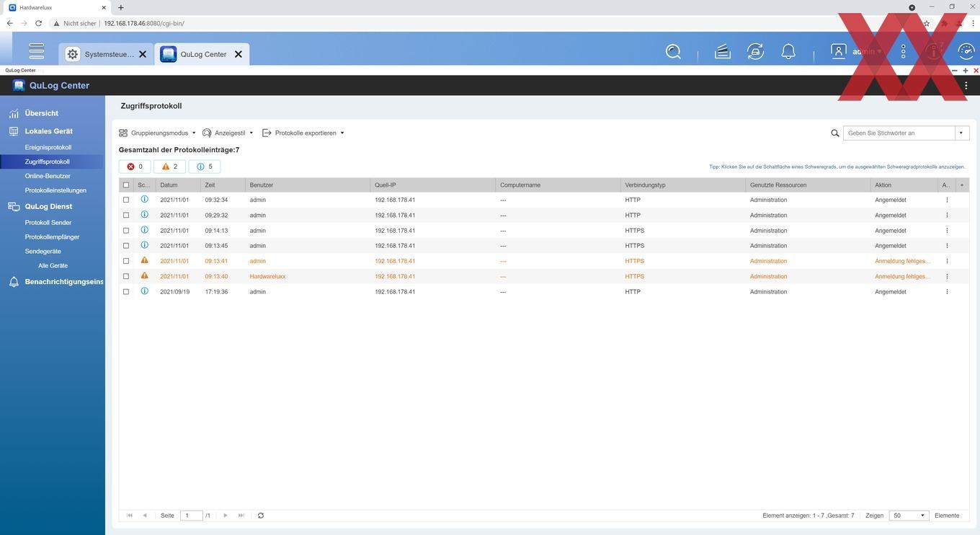Image resolution: width=980 pixels, height=535 pixels.
Task: Open row actions for the Hardwareluxx entry
Action: click(947, 276)
